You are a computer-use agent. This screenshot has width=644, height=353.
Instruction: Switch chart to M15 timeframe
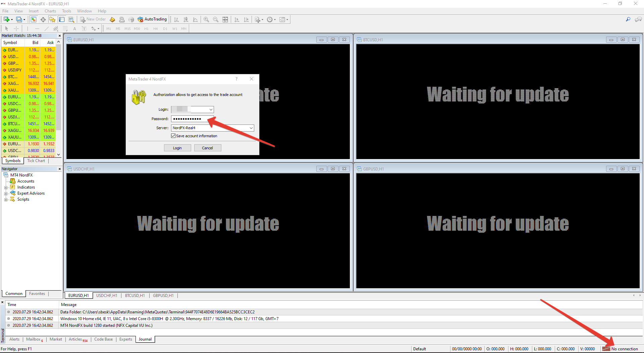(x=127, y=29)
